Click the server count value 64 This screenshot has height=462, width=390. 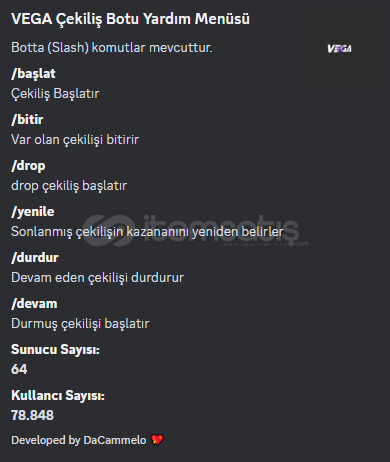19,369
